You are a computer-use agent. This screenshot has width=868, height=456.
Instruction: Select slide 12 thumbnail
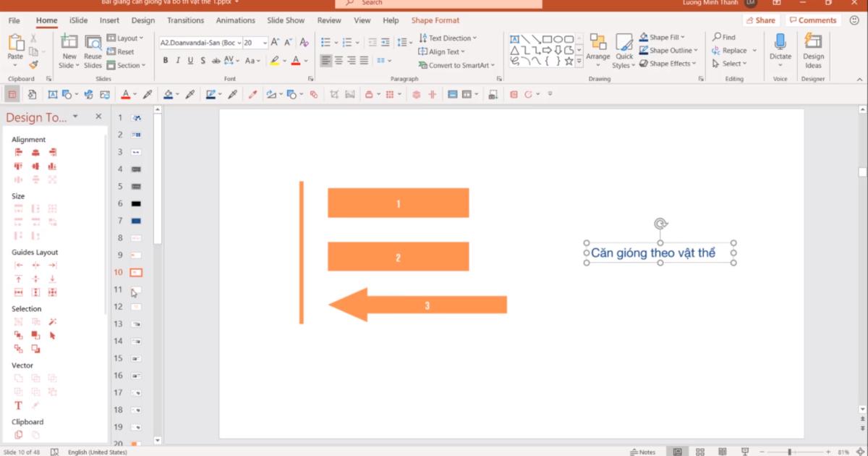coord(135,307)
